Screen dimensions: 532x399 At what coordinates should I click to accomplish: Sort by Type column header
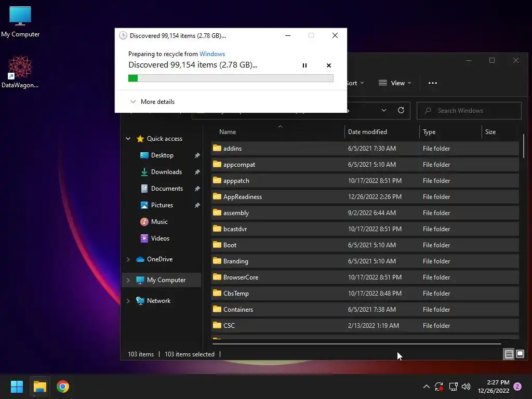pos(429,132)
